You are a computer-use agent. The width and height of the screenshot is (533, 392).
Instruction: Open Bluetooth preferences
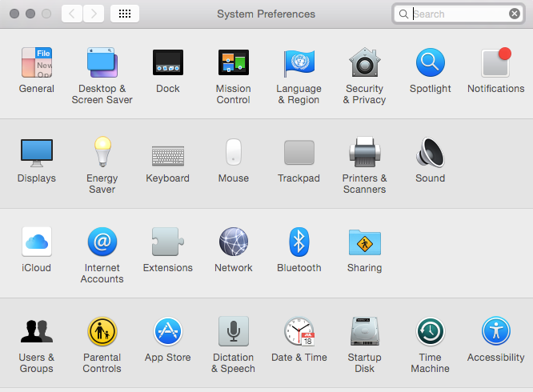click(x=299, y=242)
